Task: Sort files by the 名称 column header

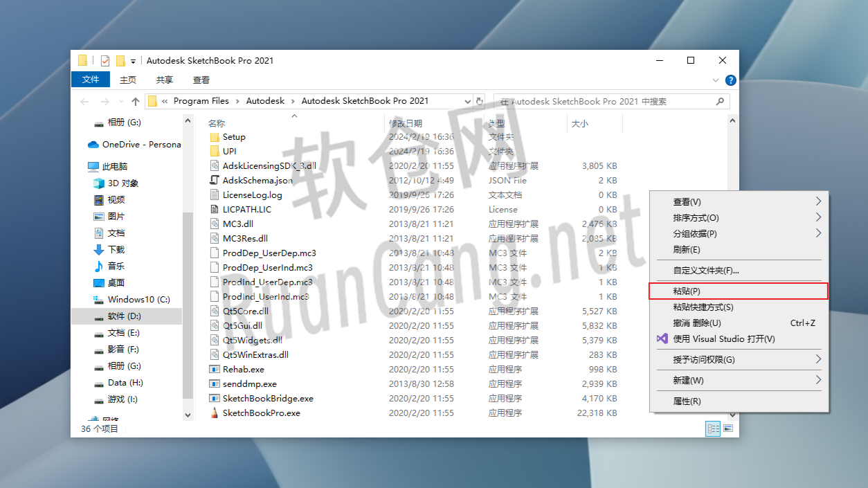Action: pos(217,123)
